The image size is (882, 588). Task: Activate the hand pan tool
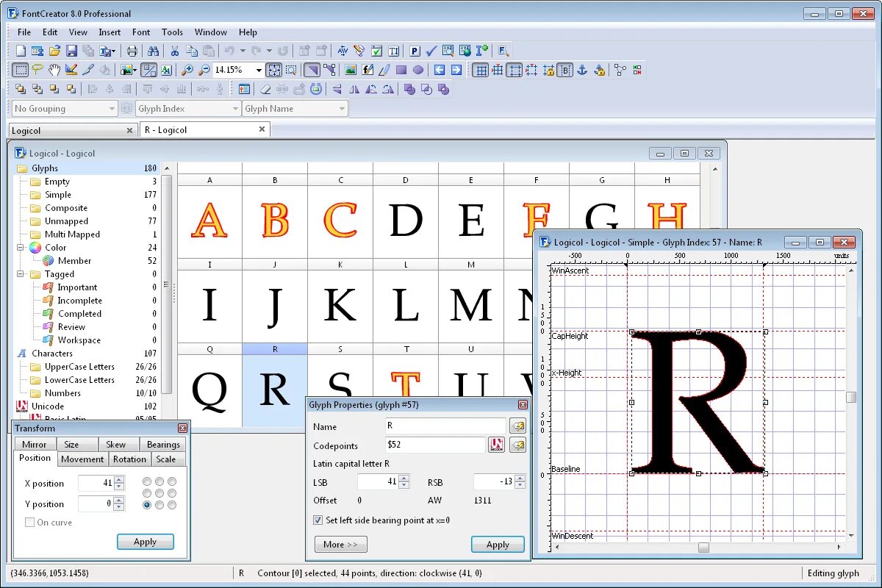pyautogui.click(x=54, y=70)
